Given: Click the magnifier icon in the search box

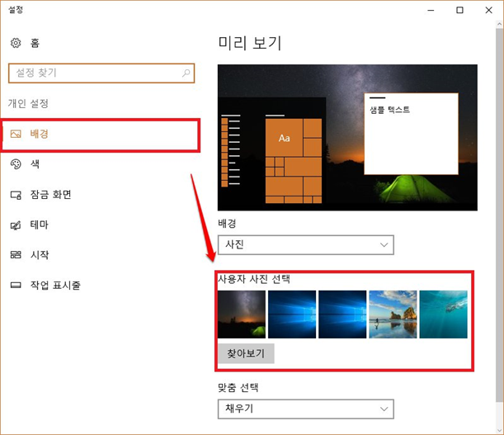Looking at the screenshot, I should (186, 73).
